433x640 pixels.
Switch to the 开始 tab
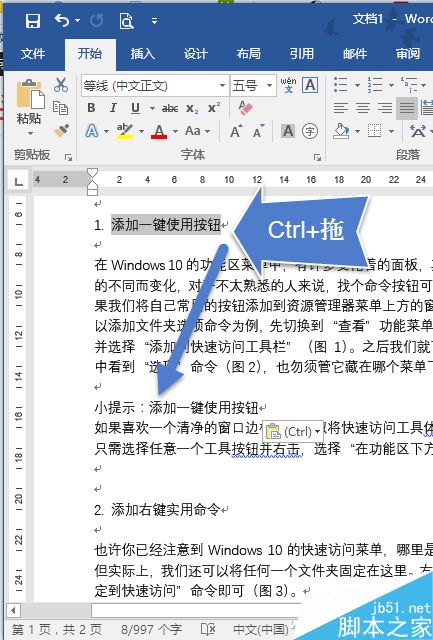pyautogui.click(x=90, y=53)
